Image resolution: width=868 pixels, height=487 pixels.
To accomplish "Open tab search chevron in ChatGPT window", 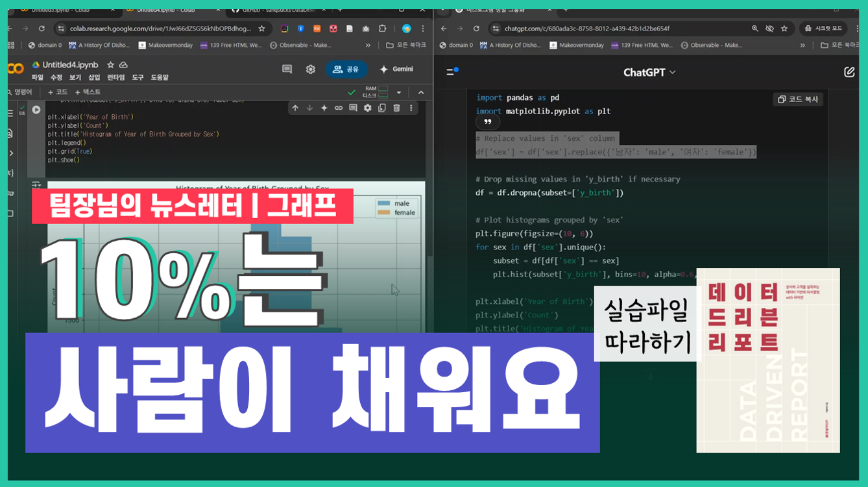I will [x=442, y=10].
